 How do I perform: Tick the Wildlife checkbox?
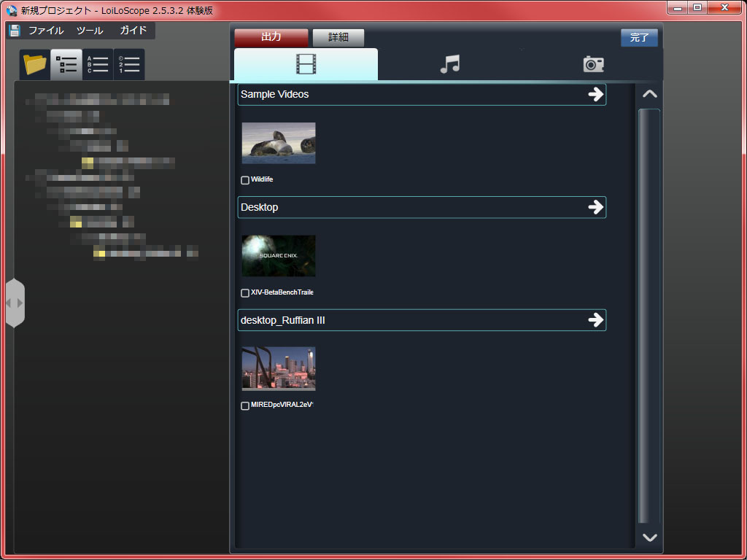[x=245, y=180]
